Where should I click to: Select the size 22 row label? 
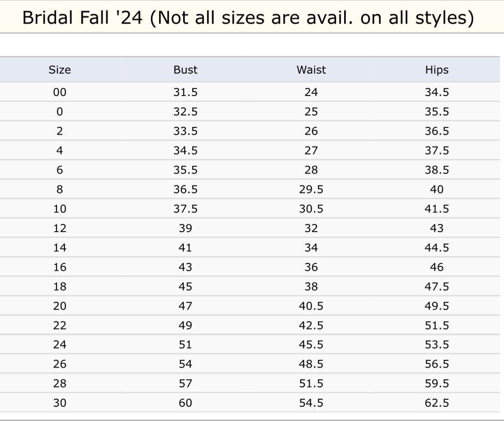click(x=59, y=325)
